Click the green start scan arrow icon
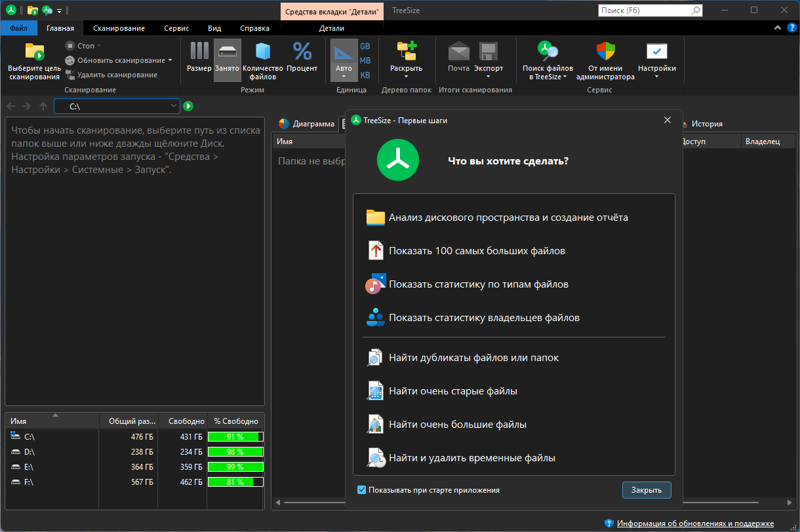This screenshot has height=532, width=800. (188, 106)
